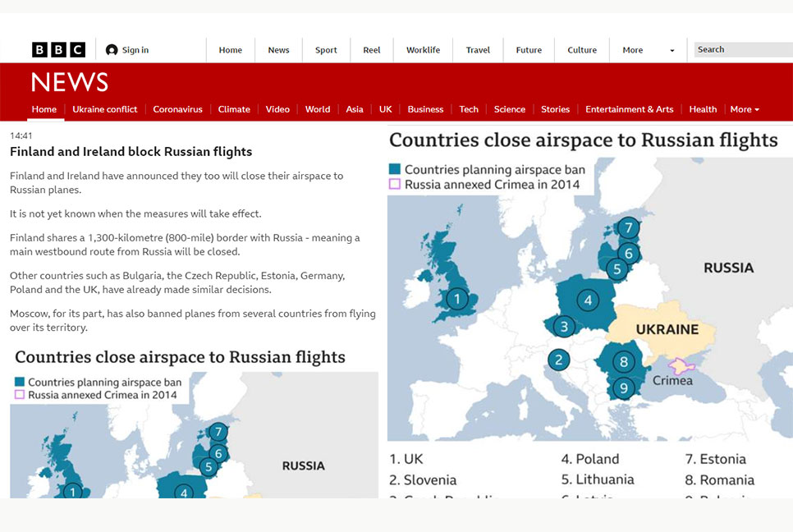The height and width of the screenshot is (532, 793).
Task: Open Entertainment & Arts section
Action: pyautogui.click(x=630, y=109)
